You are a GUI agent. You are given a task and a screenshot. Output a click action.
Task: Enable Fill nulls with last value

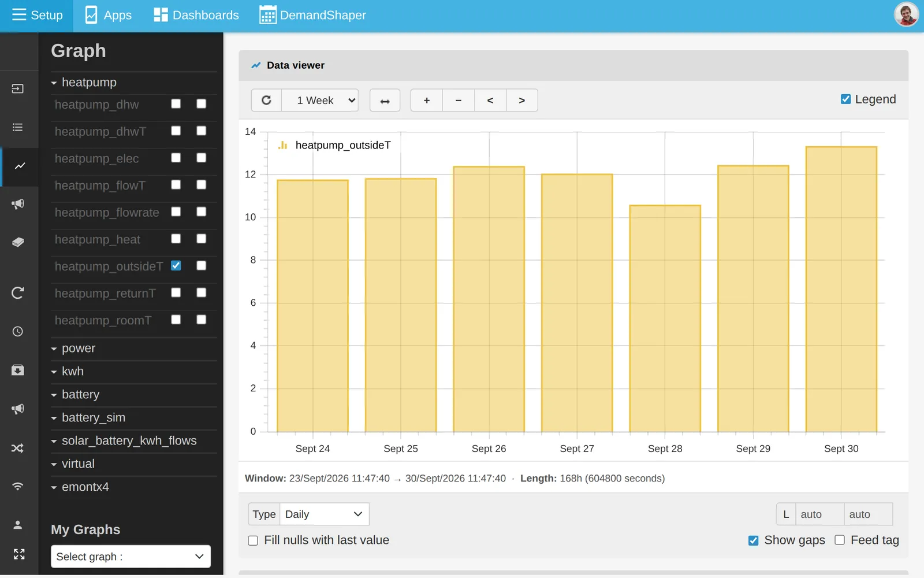coord(253,540)
